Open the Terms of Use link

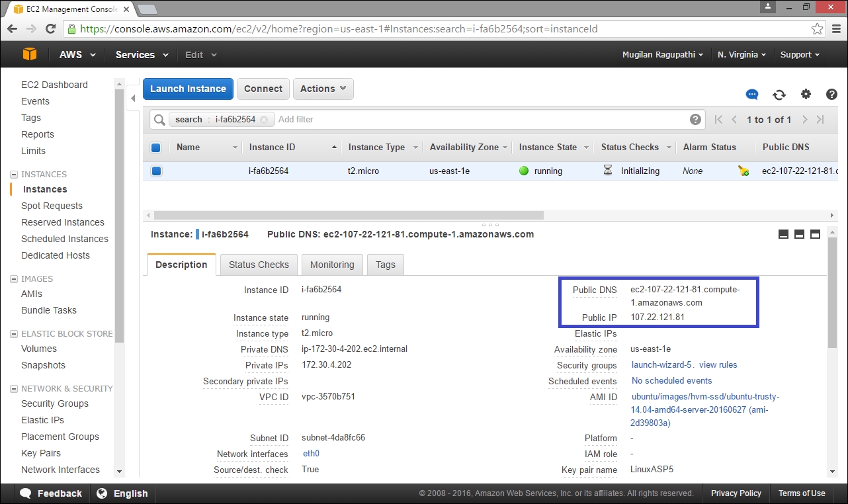point(802,493)
